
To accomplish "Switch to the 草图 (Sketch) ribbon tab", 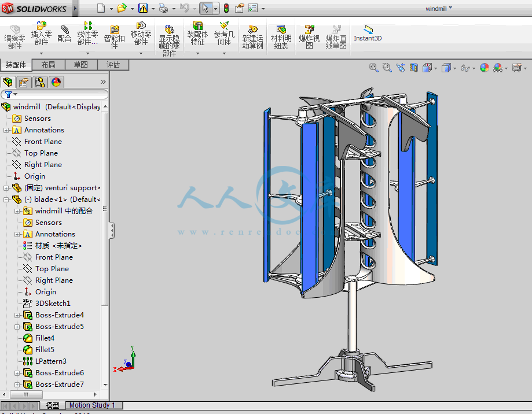I will (x=80, y=65).
